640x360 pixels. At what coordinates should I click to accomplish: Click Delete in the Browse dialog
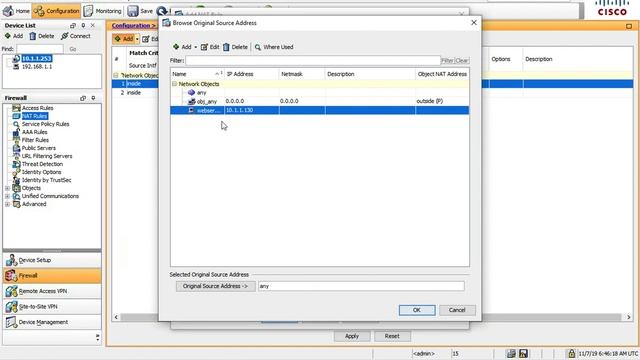[236, 47]
